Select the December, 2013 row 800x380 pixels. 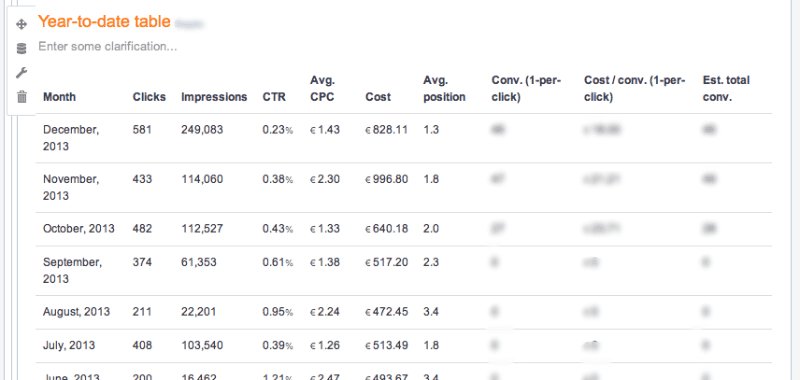pyautogui.click(x=404, y=138)
